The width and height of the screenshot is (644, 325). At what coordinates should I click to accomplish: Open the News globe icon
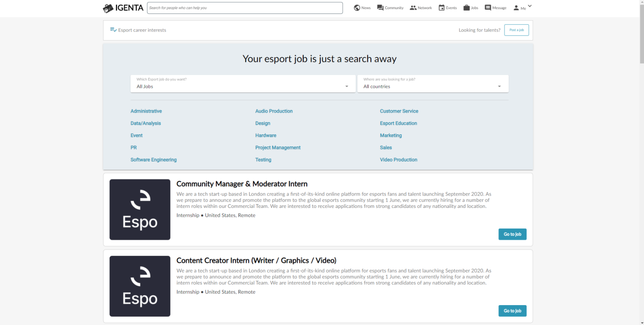[357, 8]
